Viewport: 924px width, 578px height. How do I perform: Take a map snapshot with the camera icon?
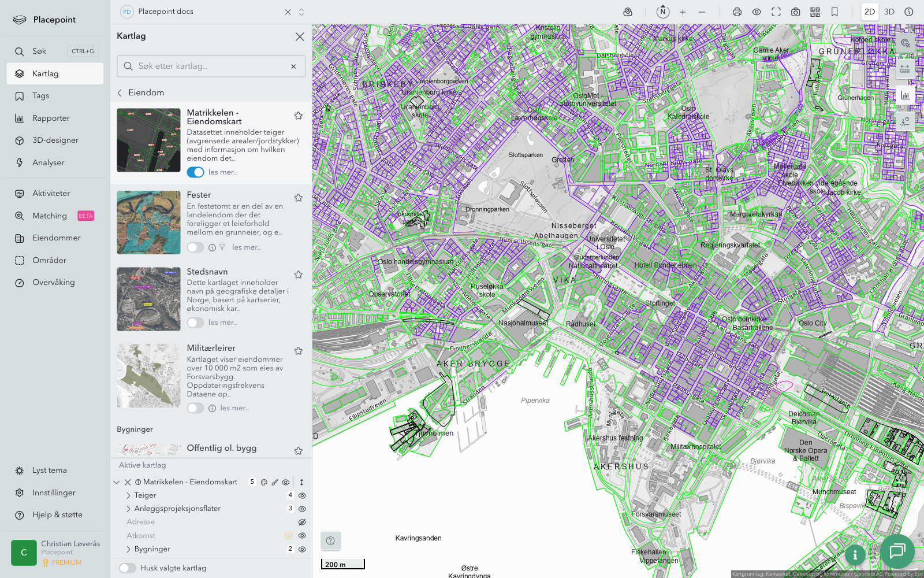pyautogui.click(x=795, y=12)
